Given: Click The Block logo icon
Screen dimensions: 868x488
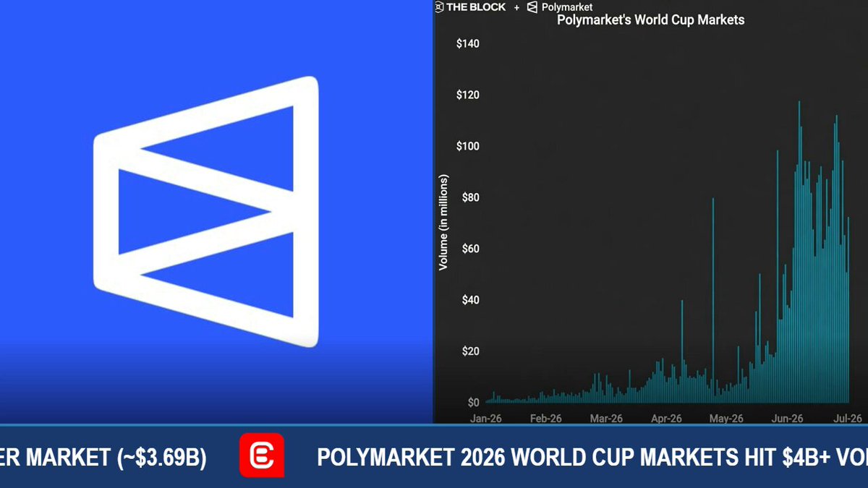Looking at the screenshot, I should point(439,7).
